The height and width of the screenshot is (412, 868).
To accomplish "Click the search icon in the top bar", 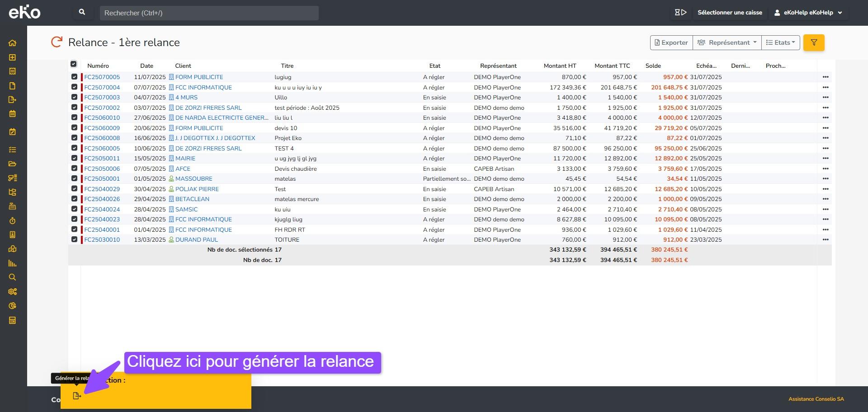I will tap(82, 13).
